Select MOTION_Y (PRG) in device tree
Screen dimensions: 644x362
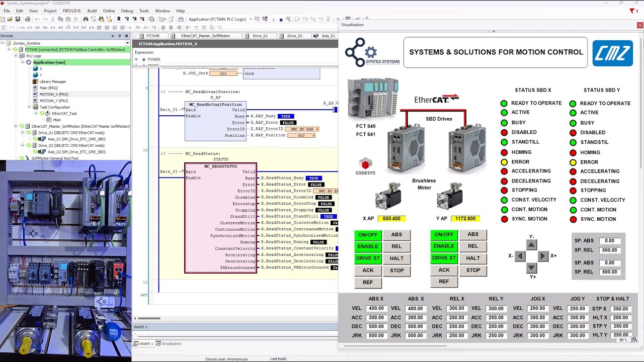[x=54, y=101]
